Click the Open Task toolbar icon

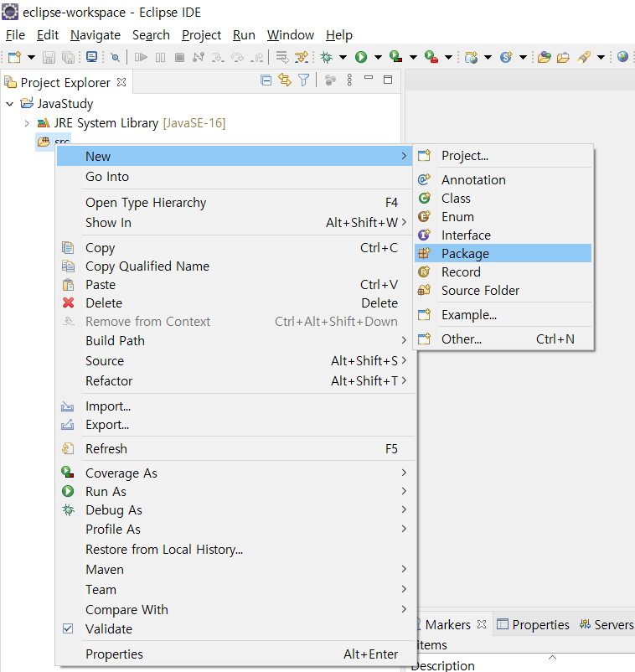(563, 57)
